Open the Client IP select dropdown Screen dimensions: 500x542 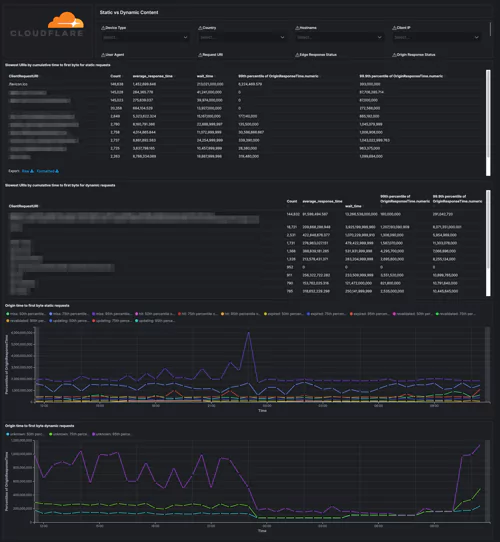(437, 37)
